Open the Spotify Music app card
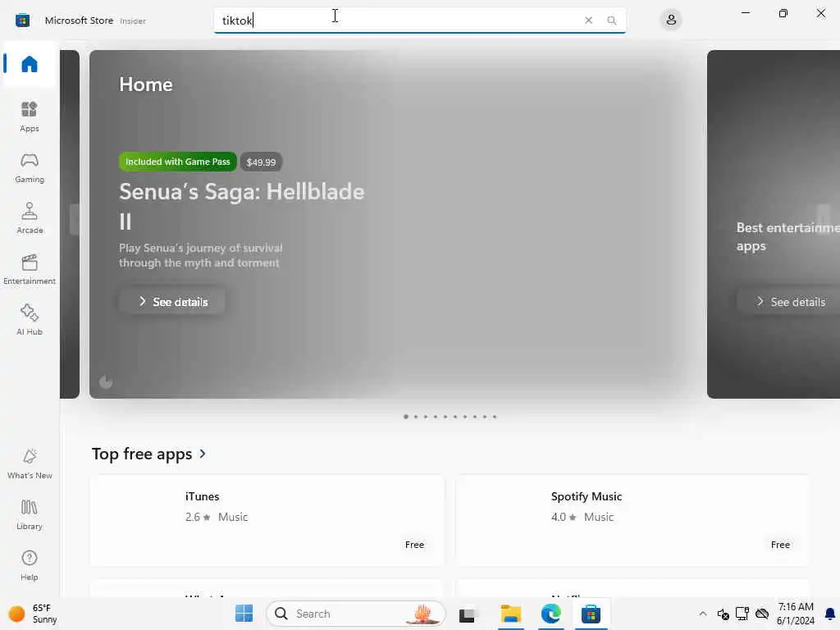 pyautogui.click(x=632, y=520)
